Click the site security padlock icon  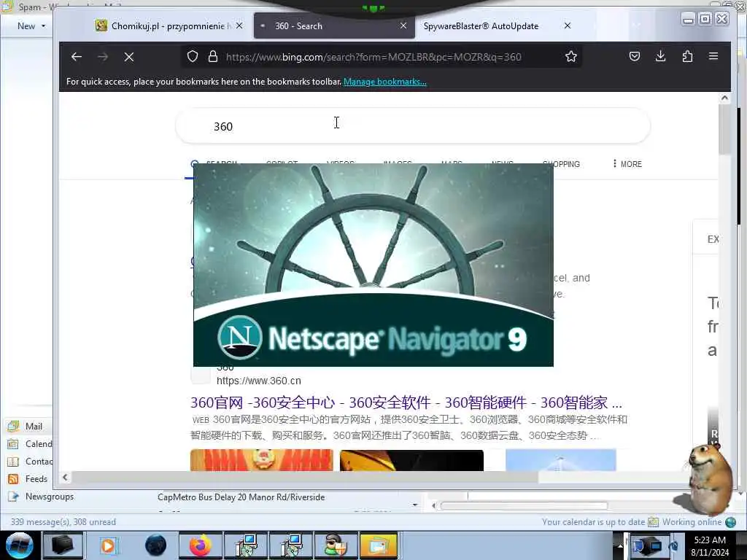tap(213, 57)
